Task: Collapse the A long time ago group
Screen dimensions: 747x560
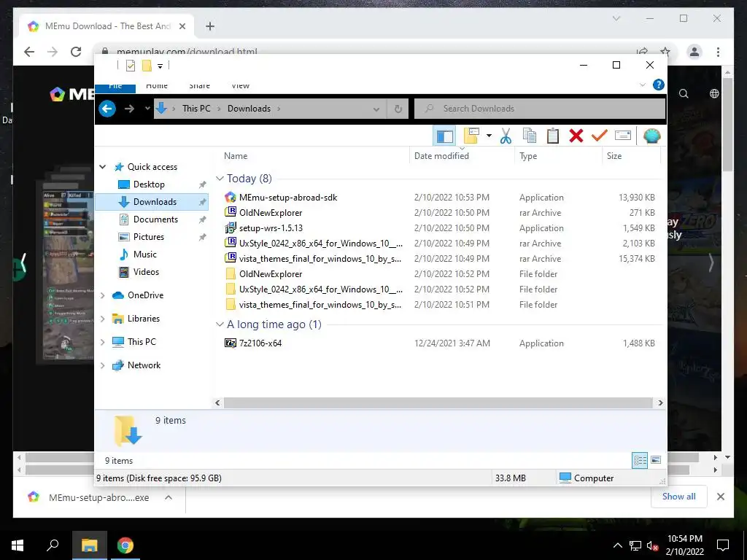Action: 220,324
